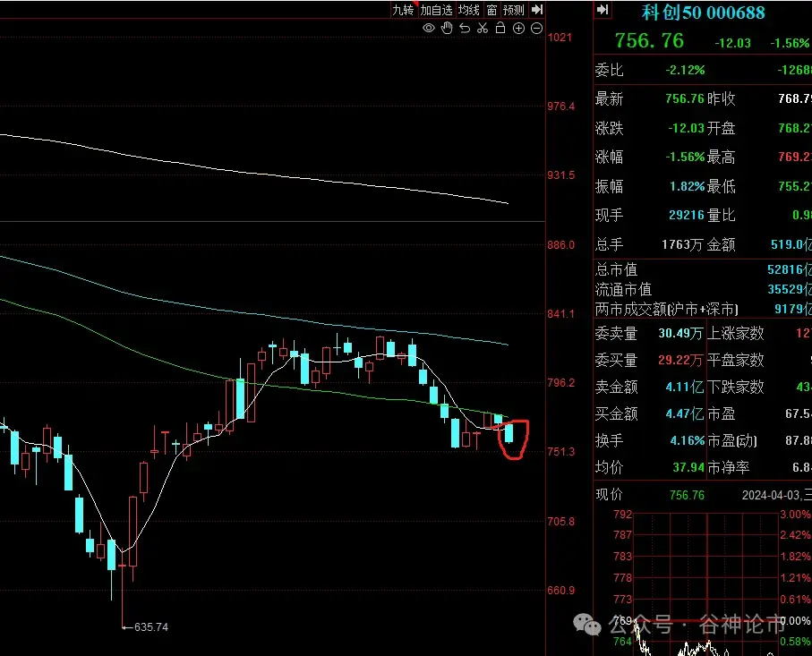Screen dimensions: 812x656
Task: Click the 1021 price axis label
Action: point(560,38)
